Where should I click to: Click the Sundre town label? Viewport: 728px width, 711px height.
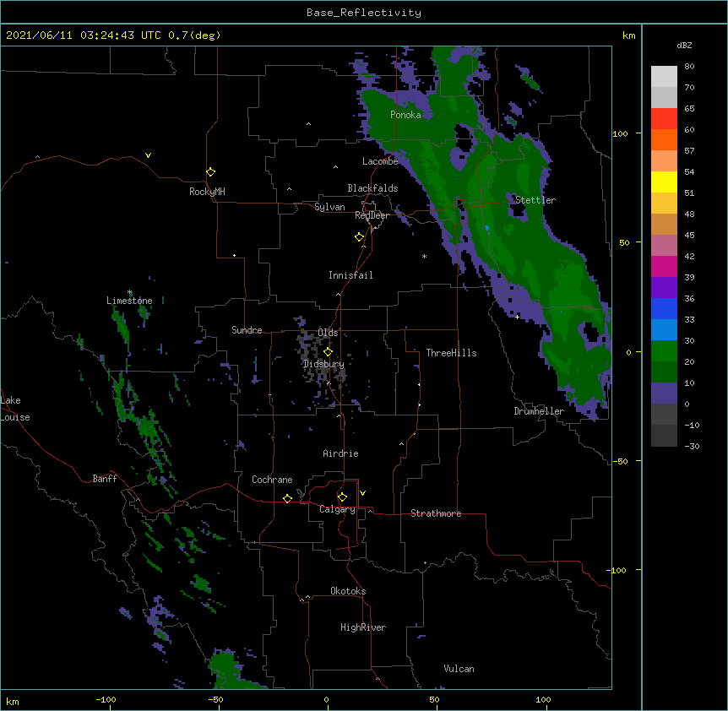pyautogui.click(x=247, y=330)
